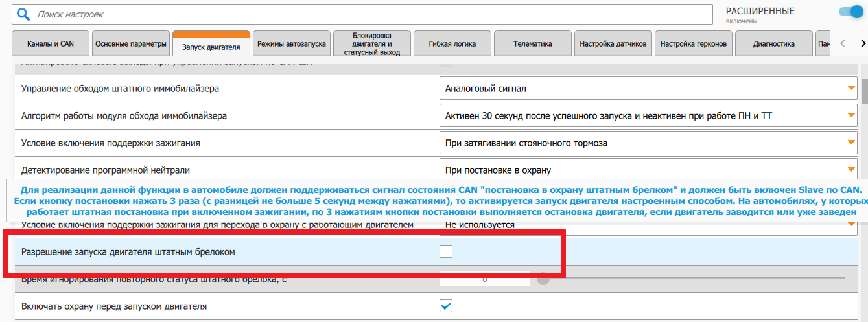Select the Диагностика tab
Viewport: 868px width, 322px height.
[x=773, y=44]
